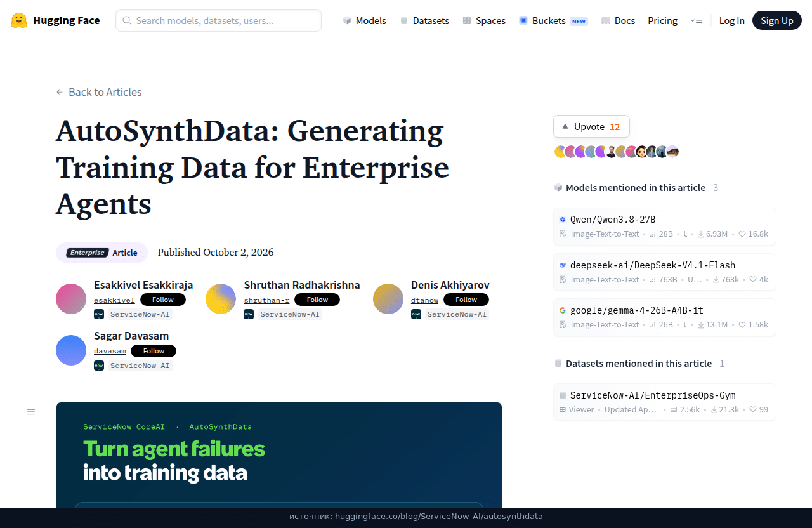This screenshot has height=528, width=812.
Task: Go to the Pricing page
Action: 662,20
